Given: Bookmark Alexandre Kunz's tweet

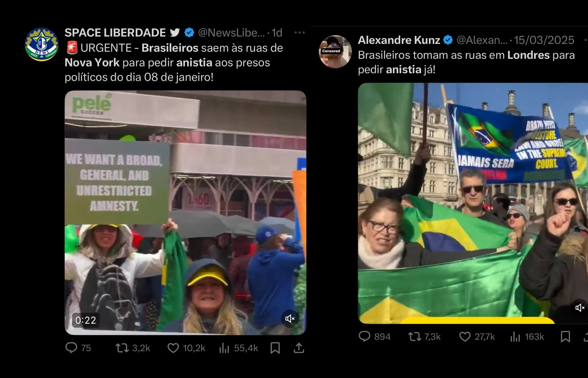Looking at the screenshot, I should click(565, 337).
